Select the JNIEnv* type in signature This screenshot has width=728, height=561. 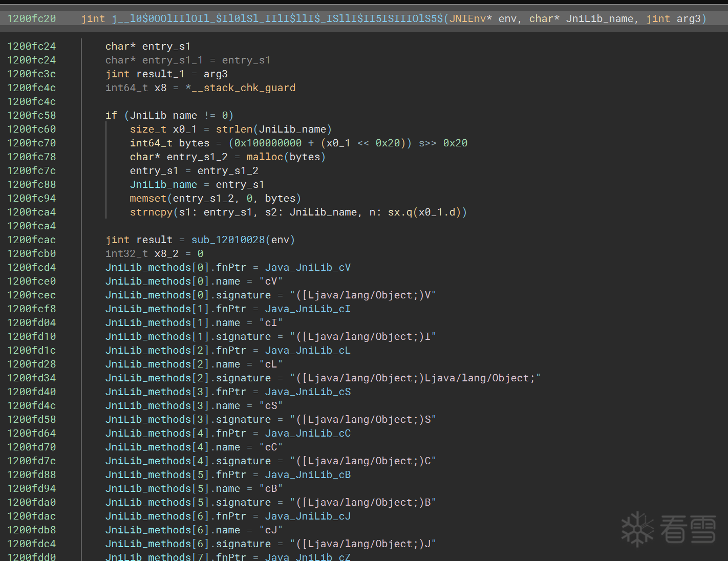coord(470,18)
